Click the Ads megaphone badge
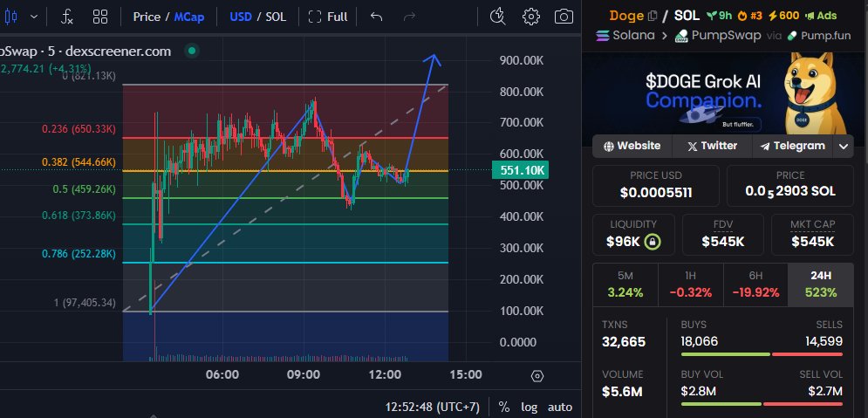Viewport: 868px width, 418px height. 821,16
